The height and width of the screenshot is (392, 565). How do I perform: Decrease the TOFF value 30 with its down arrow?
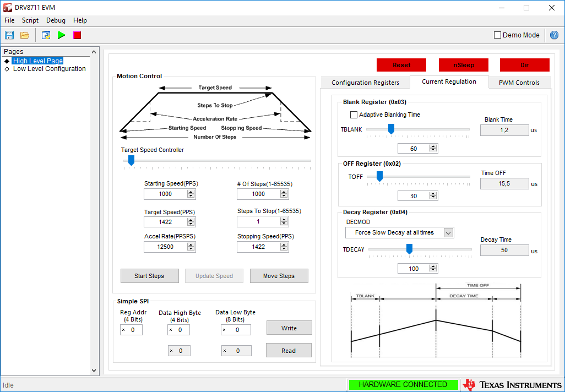[433, 198]
